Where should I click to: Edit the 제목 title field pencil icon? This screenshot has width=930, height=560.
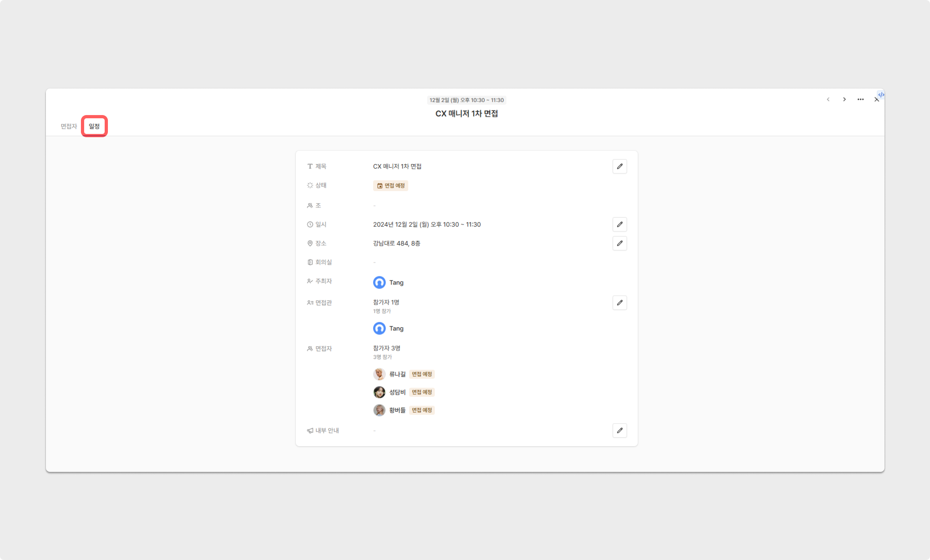(620, 166)
